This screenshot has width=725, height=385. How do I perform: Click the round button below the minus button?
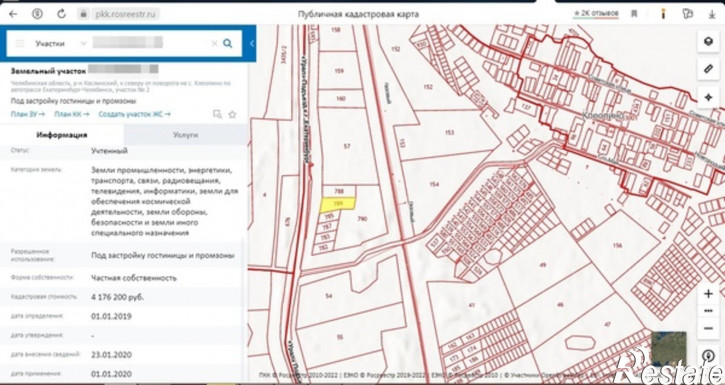(708, 356)
